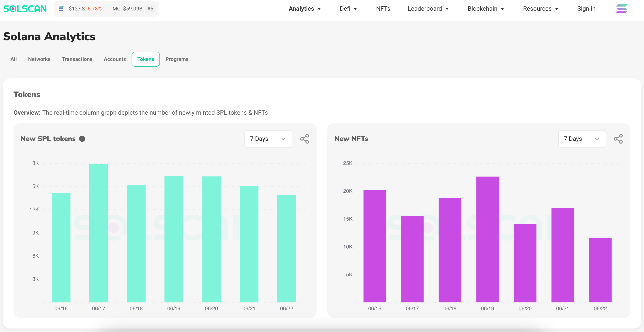Open the Resources dropdown menu
Image resolution: width=644 pixels, height=332 pixels.
(x=541, y=9)
